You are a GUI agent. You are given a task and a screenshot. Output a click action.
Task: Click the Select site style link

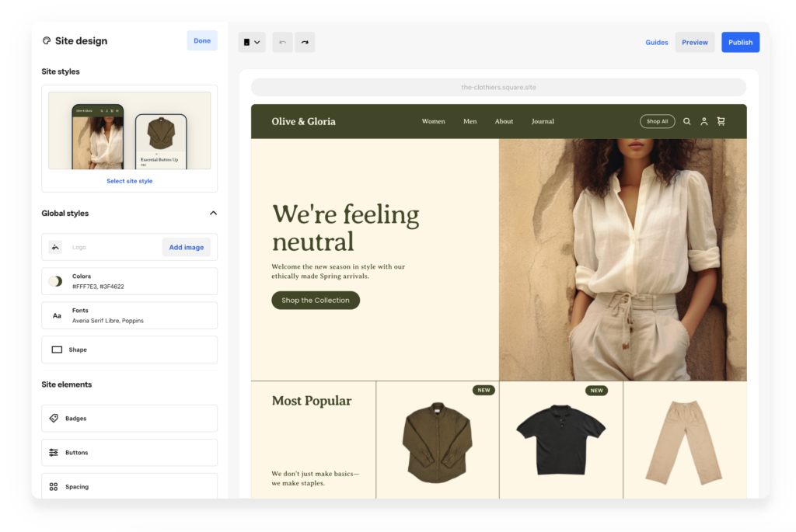129,180
